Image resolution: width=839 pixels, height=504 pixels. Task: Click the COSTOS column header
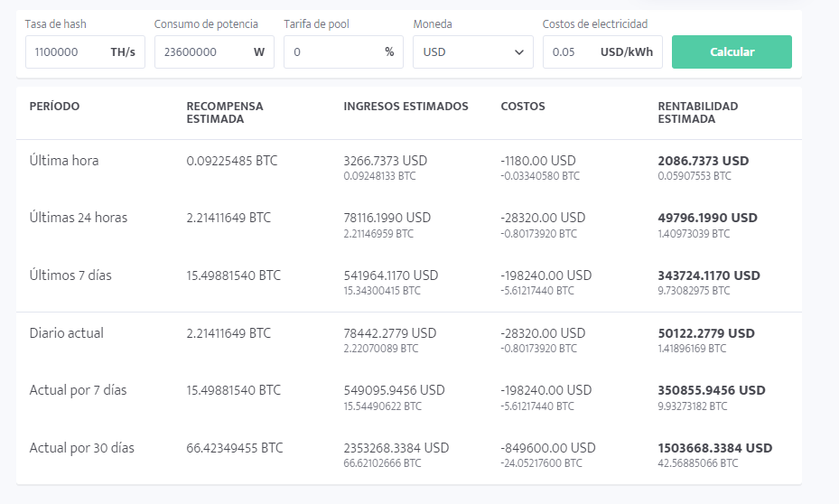pos(523,107)
